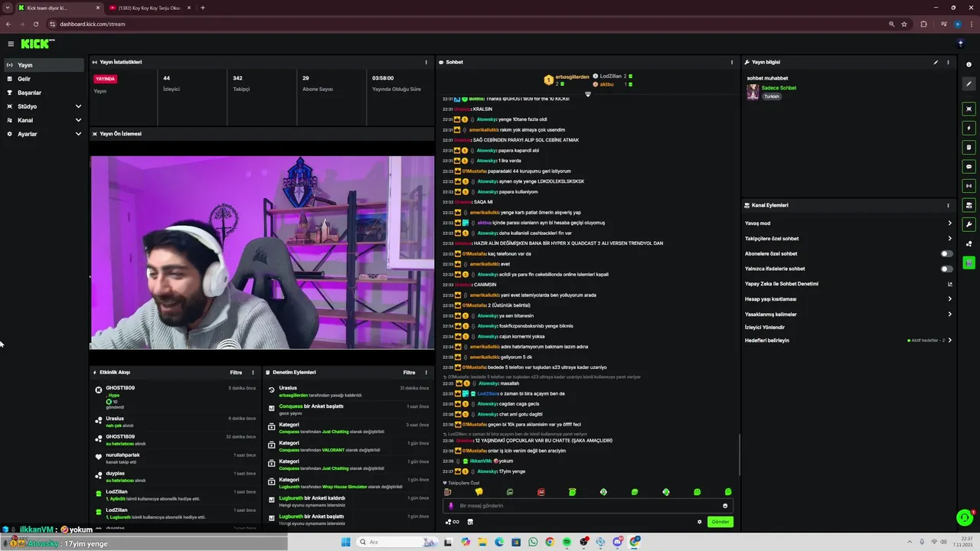Toggle the broadcast signal widget in right sidebar
980x551 pixels.
pos(969,185)
